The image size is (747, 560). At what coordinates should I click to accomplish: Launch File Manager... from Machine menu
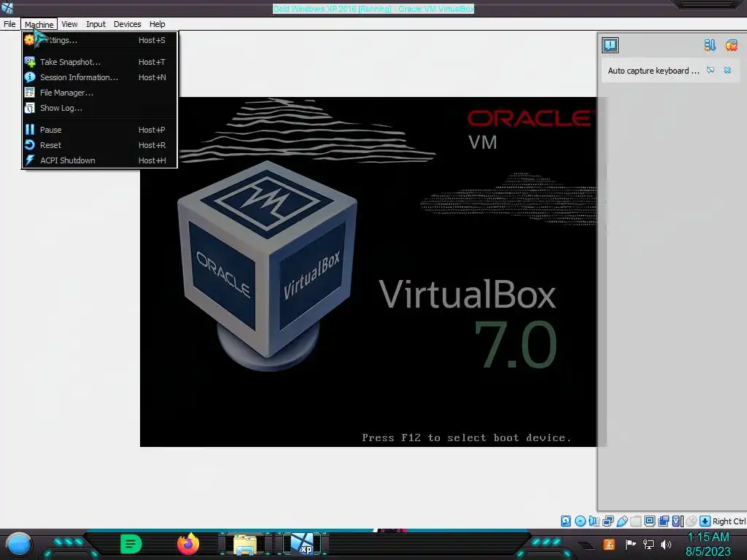(x=99, y=93)
